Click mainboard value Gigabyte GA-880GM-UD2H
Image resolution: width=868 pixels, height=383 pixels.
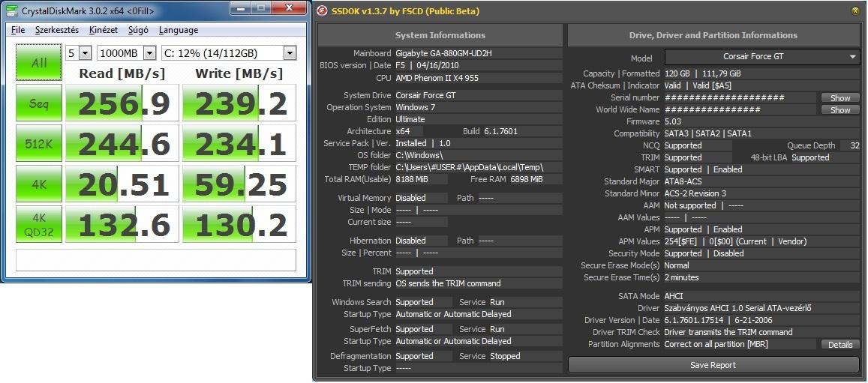click(445, 54)
